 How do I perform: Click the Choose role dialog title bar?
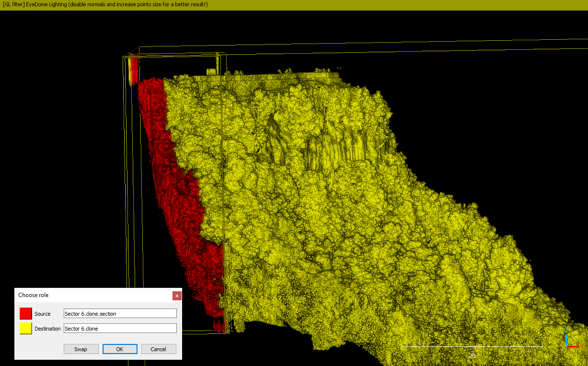pos(72,295)
